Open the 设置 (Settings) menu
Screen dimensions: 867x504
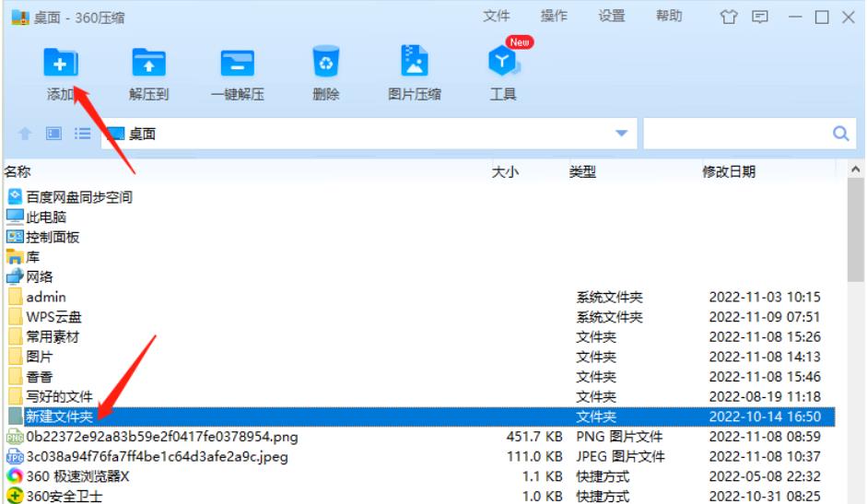point(612,16)
